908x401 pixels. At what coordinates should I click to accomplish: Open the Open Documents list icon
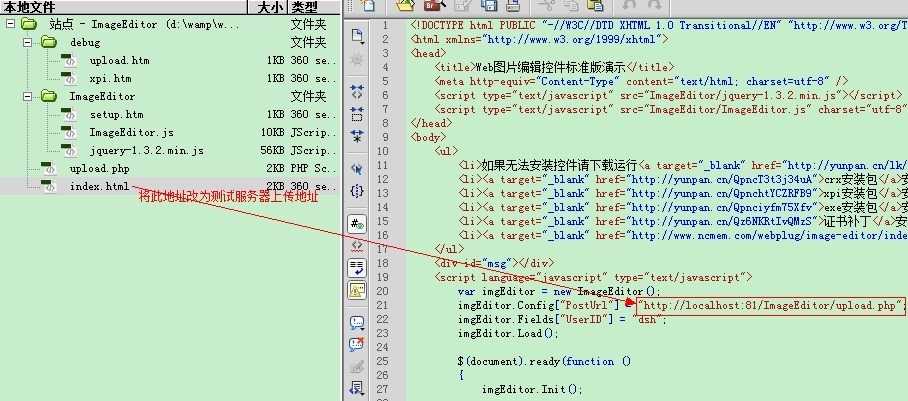pos(357,36)
